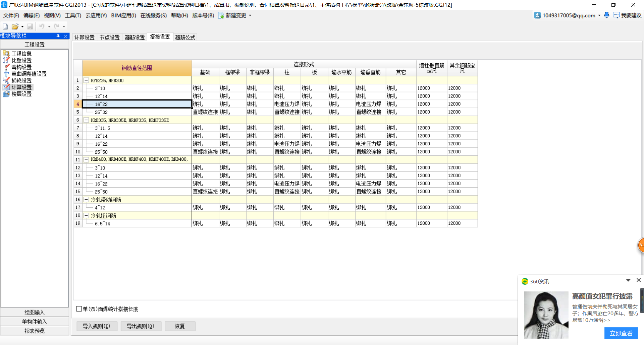The width and height of the screenshot is (644, 345).
Task: Click the 比重设置 icon in navigation
Action: [6, 60]
